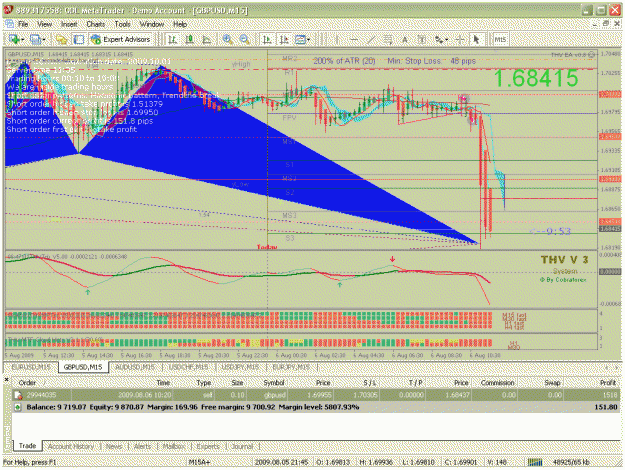Image resolution: width=625 pixels, height=470 pixels.
Task: Select the Fibonacci retracement tool
Action: [387, 39]
